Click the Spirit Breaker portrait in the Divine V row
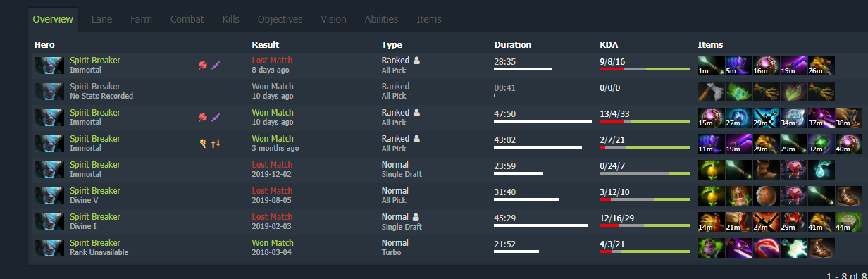 [x=49, y=196]
